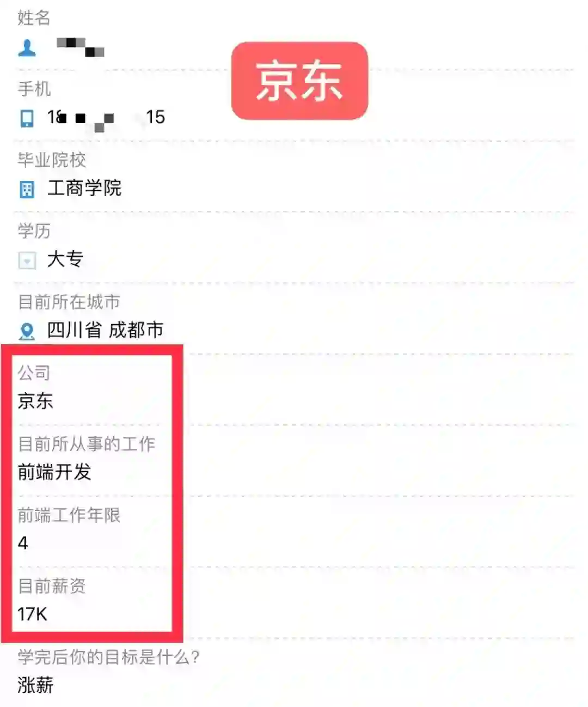This screenshot has width=588, height=707.
Task: Click the work years value 4
Action: coord(23,543)
